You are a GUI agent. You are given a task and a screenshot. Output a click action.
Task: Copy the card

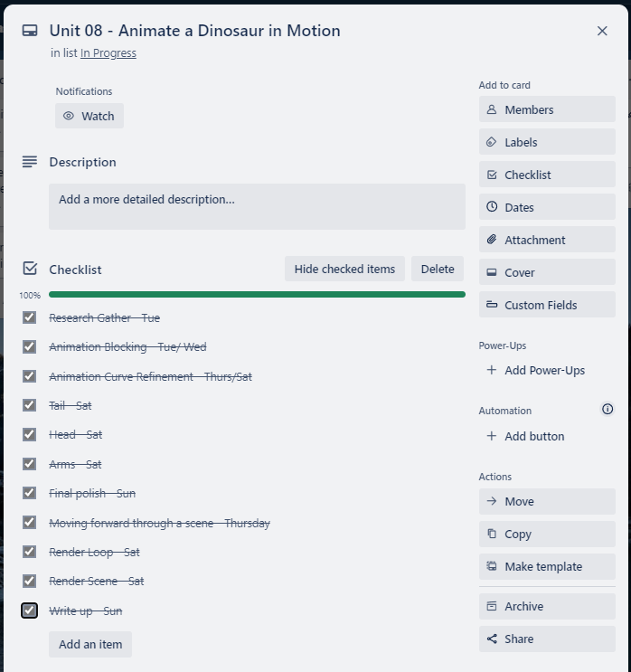coord(547,534)
